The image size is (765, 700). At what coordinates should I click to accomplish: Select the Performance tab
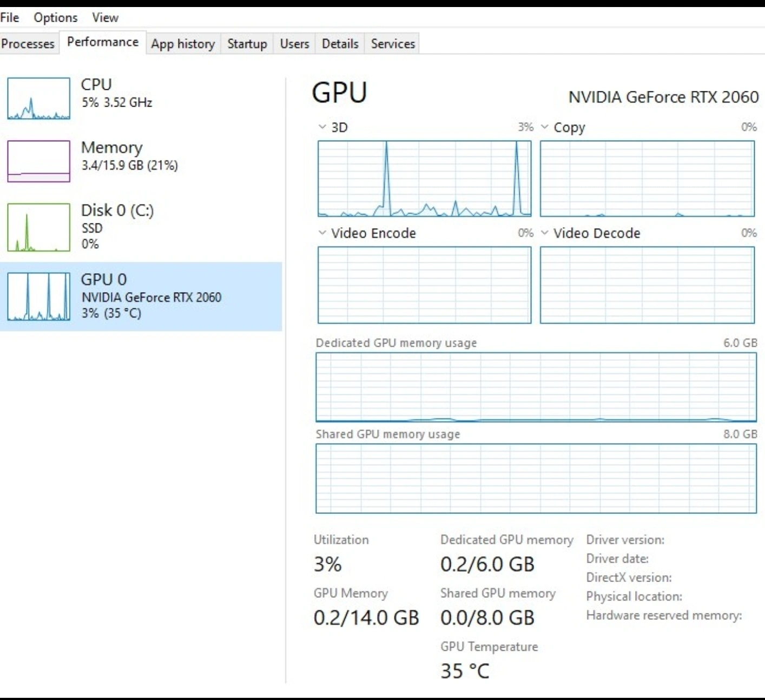point(103,42)
